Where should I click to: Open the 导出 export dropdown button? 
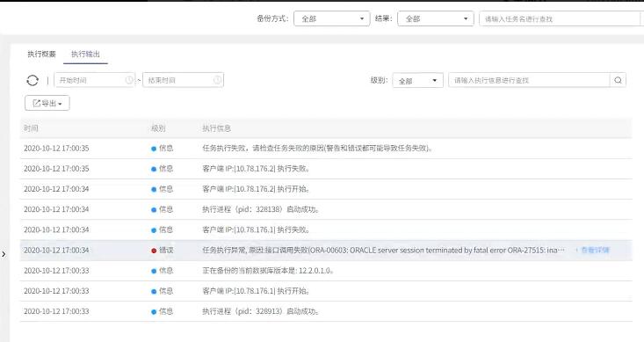coord(47,103)
